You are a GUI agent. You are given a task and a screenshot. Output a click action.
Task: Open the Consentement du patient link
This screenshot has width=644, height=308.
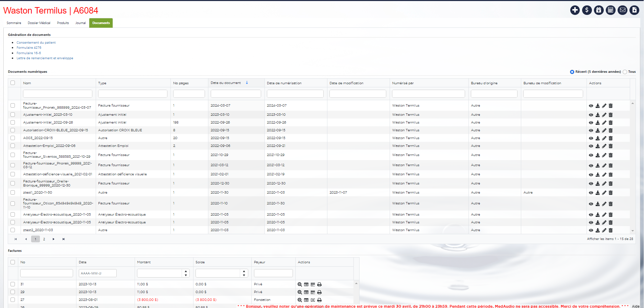coord(36,43)
